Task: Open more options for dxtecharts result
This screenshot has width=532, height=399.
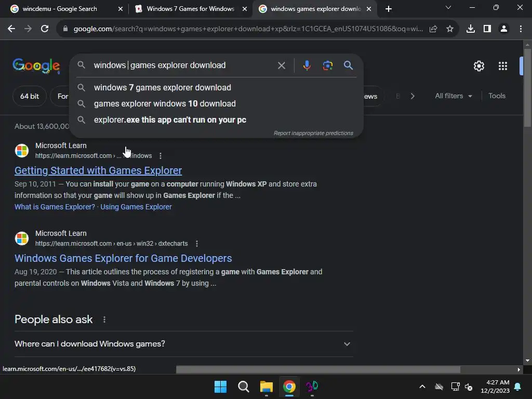Action: click(x=197, y=244)
